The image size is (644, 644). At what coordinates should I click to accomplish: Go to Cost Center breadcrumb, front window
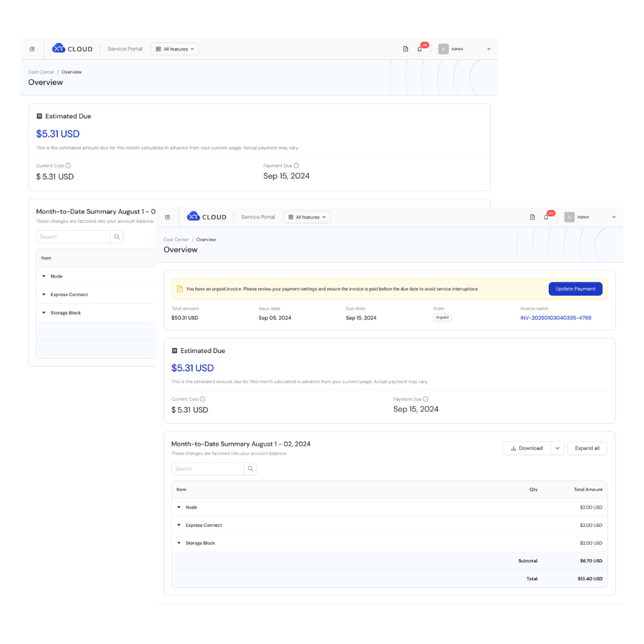176,240
